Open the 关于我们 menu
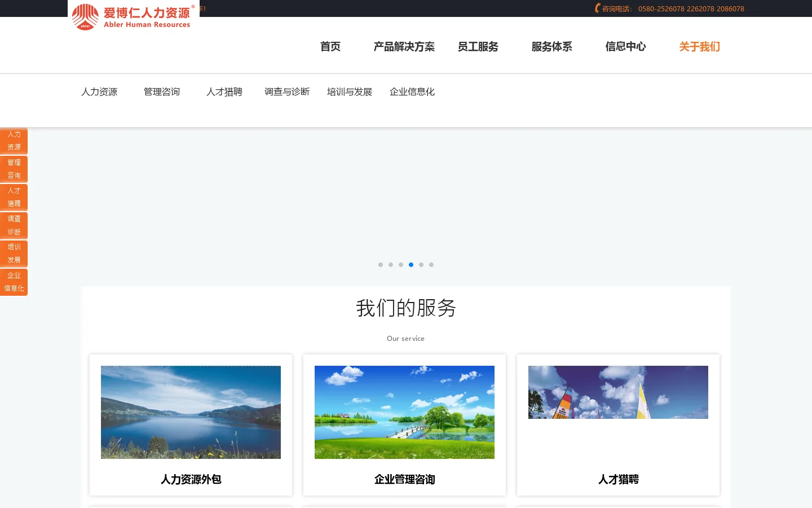This screenshot has width=812, height=508. coord(700,47)
